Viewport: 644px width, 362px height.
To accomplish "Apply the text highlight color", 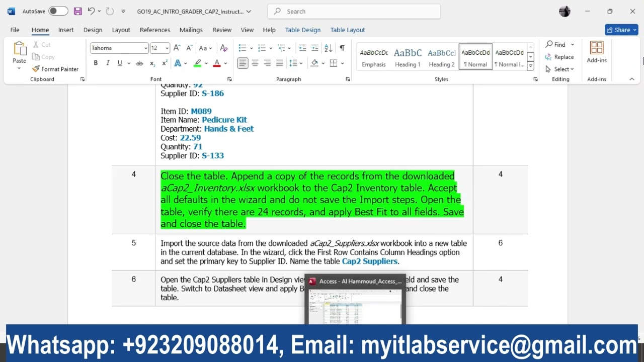I will [197, 63].
